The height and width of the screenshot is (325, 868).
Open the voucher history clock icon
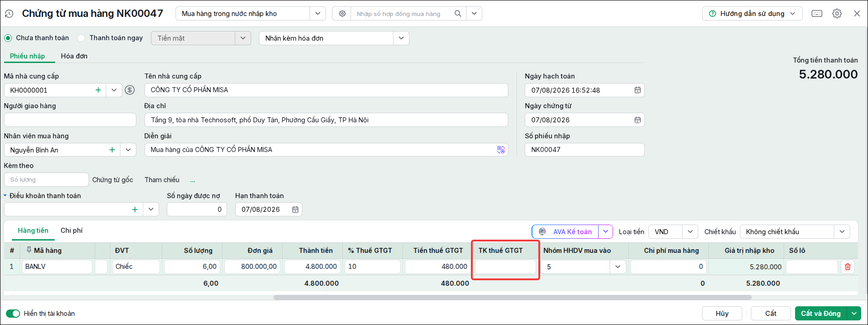9,14
